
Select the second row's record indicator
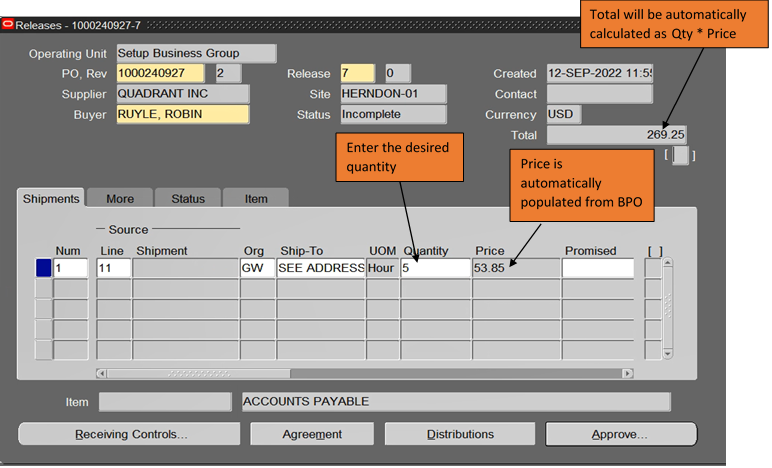click(x=43, y=289)
